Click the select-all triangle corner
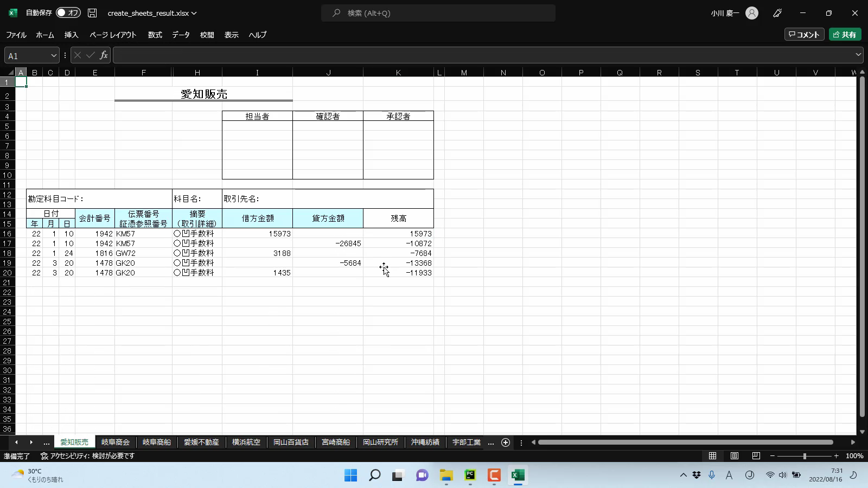The height and width of the screenshot is (488, 868). tap(10, 73)
